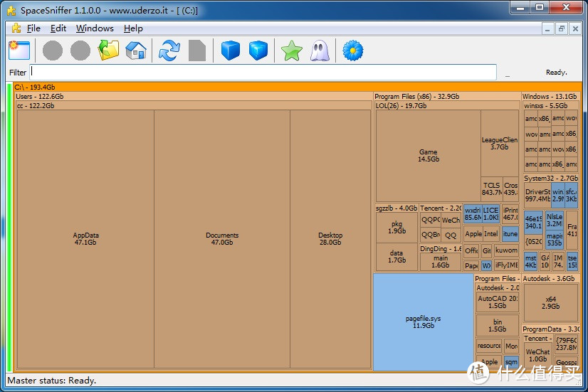Image resolution: width=588 pixels, height=392 pixels.
Task: Click the Tencent - 2.2Gb header under Program Files (x86)
Action: pyautogui.click(x=440, y=208)
